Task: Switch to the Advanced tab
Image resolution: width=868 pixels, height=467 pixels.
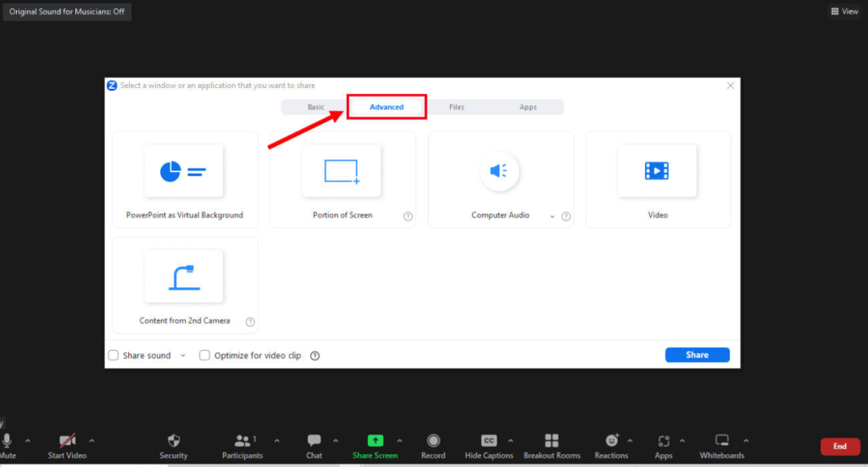Action: 387,107
